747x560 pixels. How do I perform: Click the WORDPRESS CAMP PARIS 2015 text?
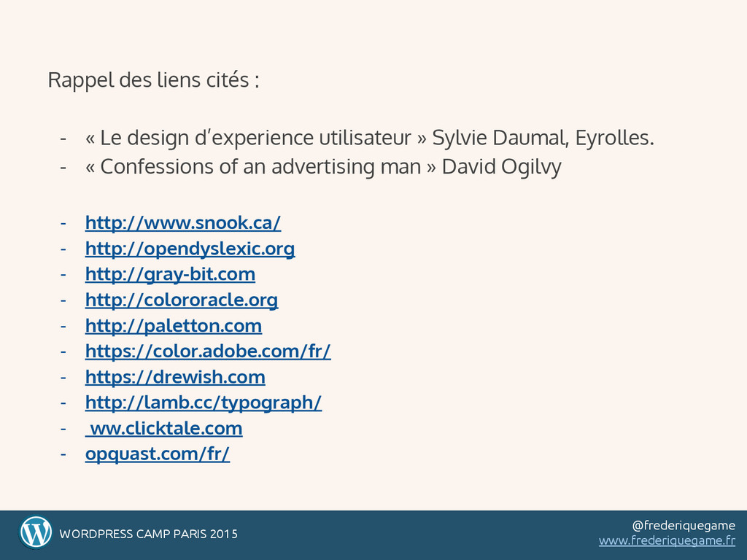tap(149, 534)
